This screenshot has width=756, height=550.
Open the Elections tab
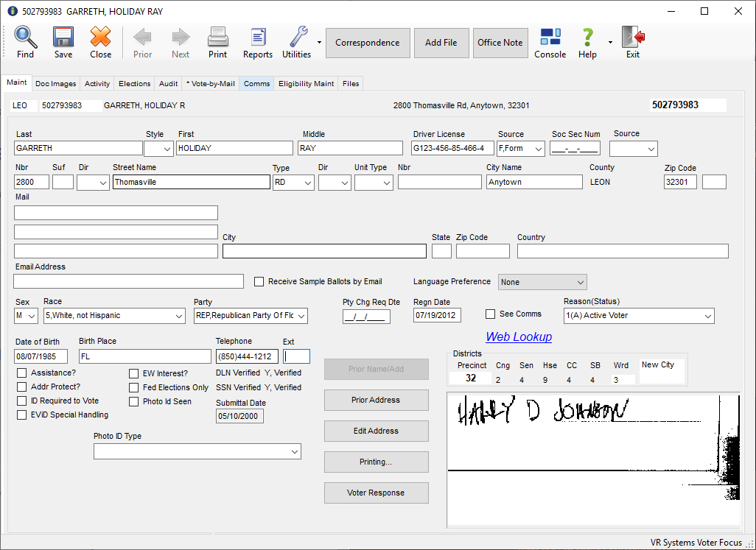135,84
